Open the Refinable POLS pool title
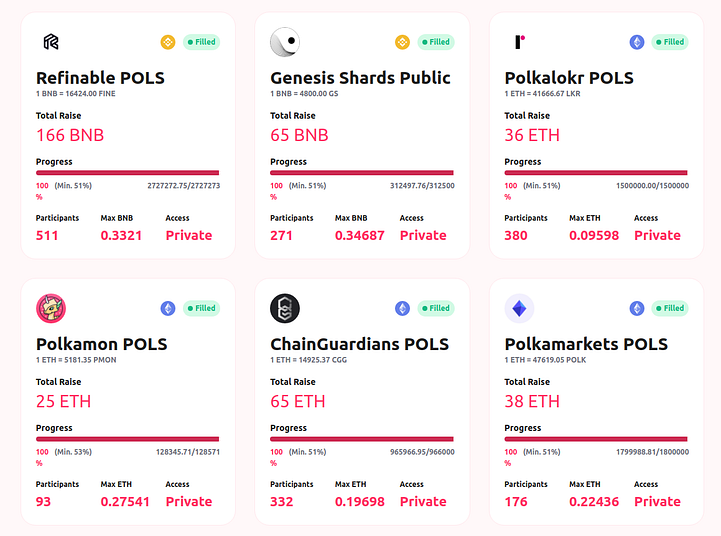This screenshot has width=721, height=536. click(x=100, y=78)
